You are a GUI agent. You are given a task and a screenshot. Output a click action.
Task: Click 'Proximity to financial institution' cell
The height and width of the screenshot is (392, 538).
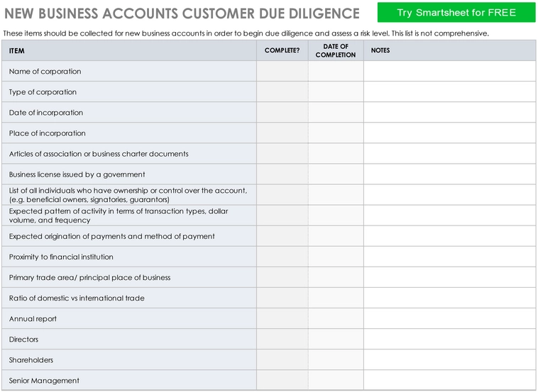click(129, 257)
